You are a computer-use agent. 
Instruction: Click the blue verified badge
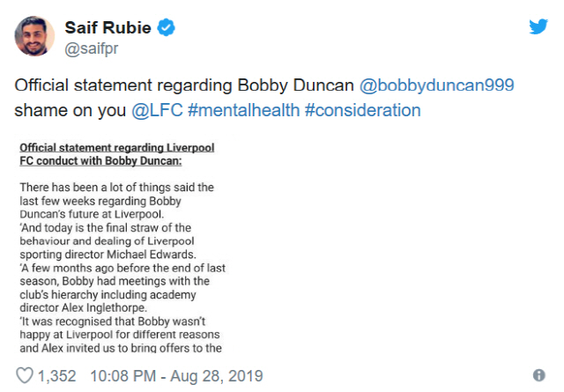(166, 28)
